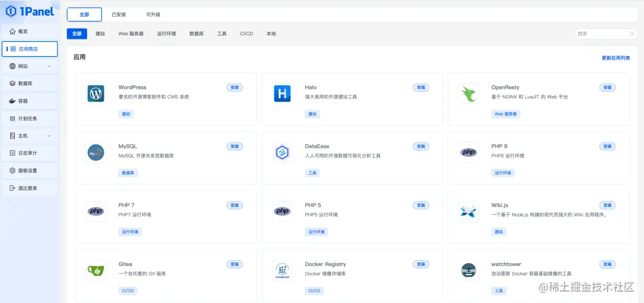Switch to the 已安装 tab
This screenshot has height=303, width=644.
(x=119, y=14)
